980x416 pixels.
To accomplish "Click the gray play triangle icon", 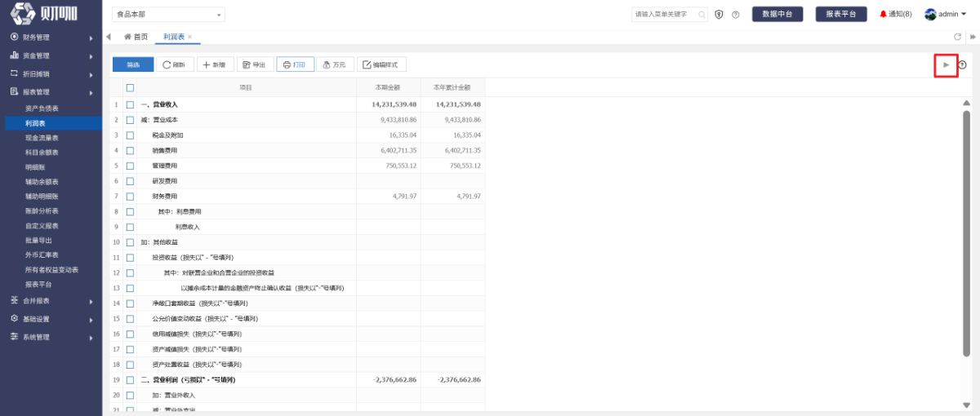I will pyautogui.click(x=946, y=64).
